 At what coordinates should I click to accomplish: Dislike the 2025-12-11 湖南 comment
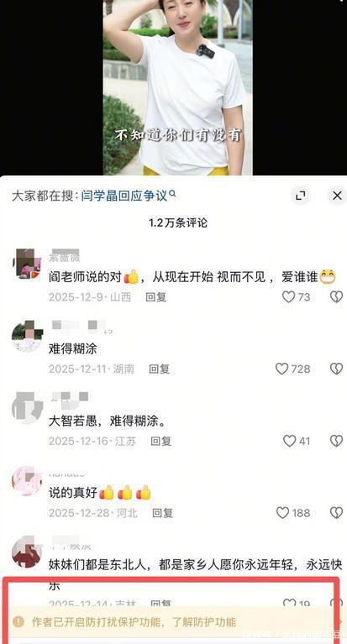336,369
